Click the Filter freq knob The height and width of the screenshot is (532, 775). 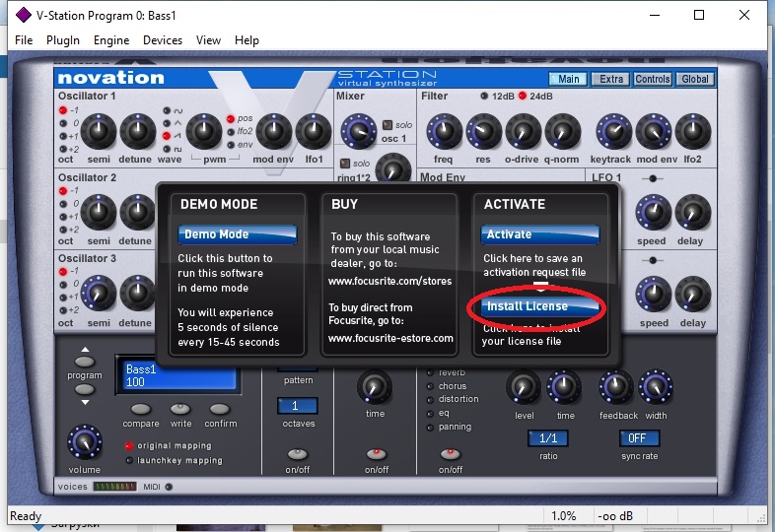point(444,131)
